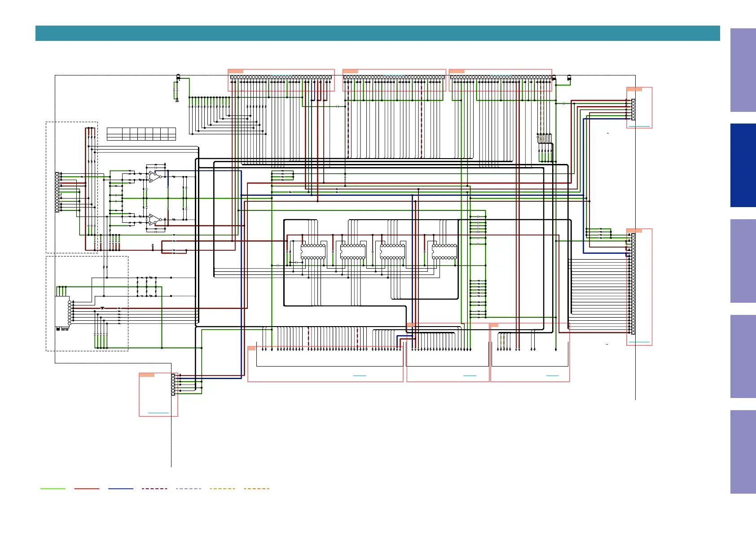Viewport: 756px width, 535px height.
Task: Follow the cyan link in the upper-right pink connector box
Action: point(639,127)
